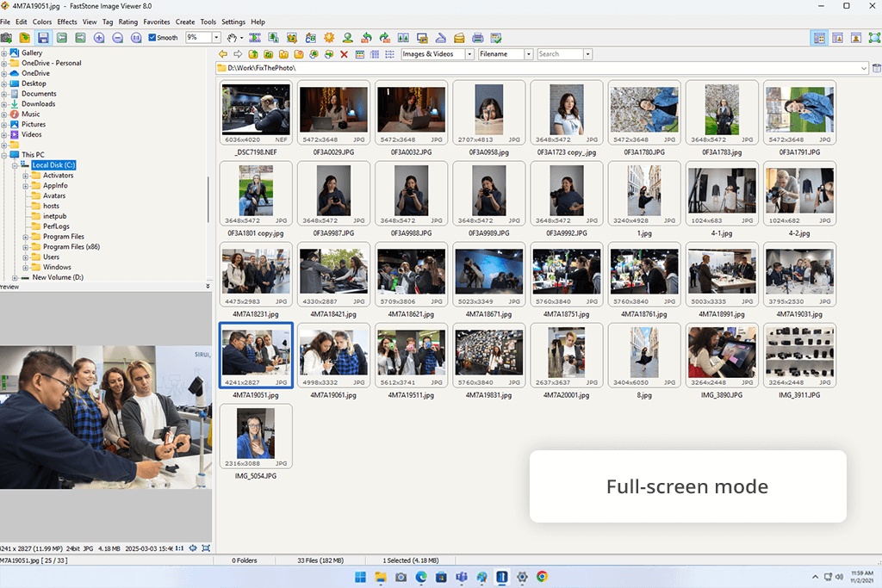Open the Create menu
The image size is (882, 588).
pos(185,22)
